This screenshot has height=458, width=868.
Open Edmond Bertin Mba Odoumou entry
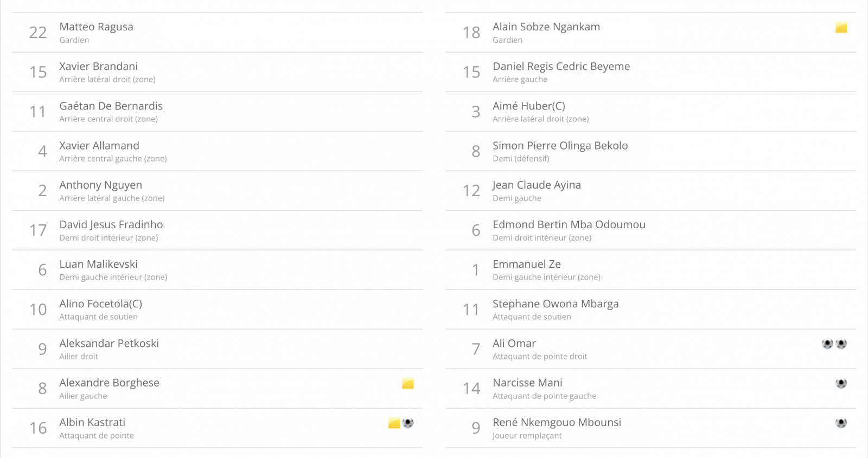point(569,224)
